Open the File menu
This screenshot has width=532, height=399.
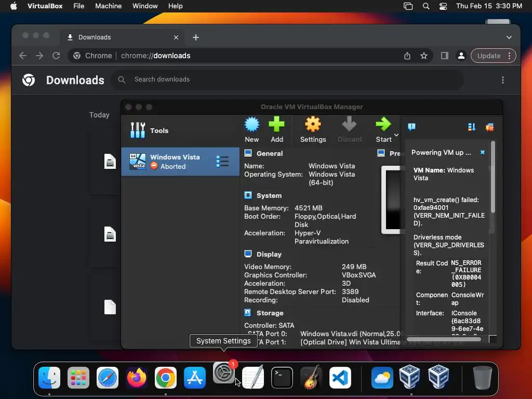click(79, 6)
